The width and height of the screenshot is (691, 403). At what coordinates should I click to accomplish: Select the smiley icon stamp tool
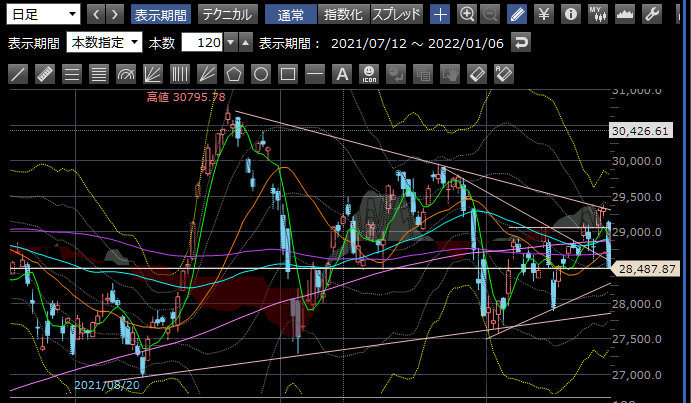(368, 73)
